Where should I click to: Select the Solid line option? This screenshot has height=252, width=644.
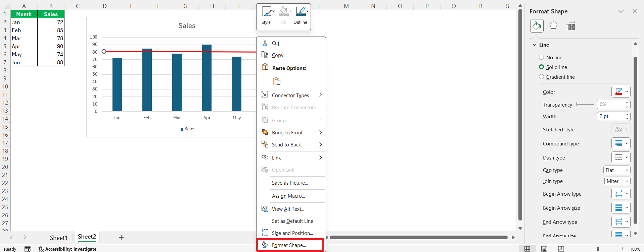(x=553, y=67)
